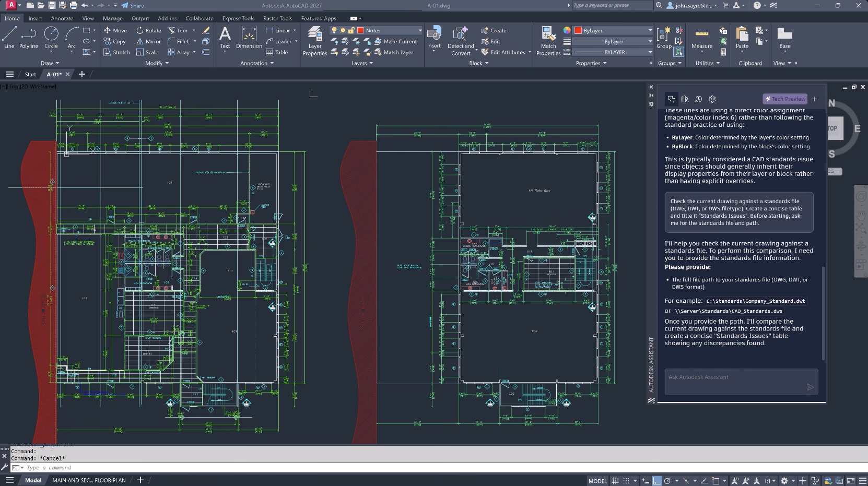Click the keyword search box
Screen dimensions: 868x486
[612, 5]
